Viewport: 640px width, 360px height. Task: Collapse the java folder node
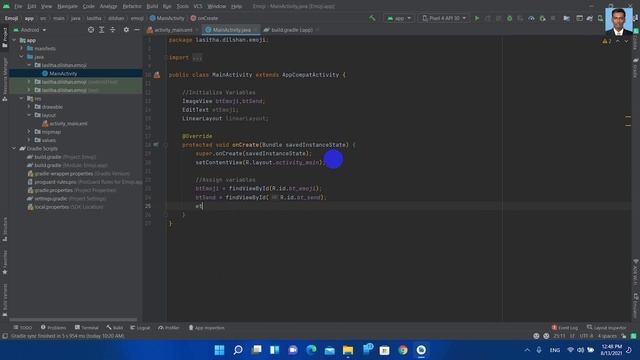(x=22, y=57)
